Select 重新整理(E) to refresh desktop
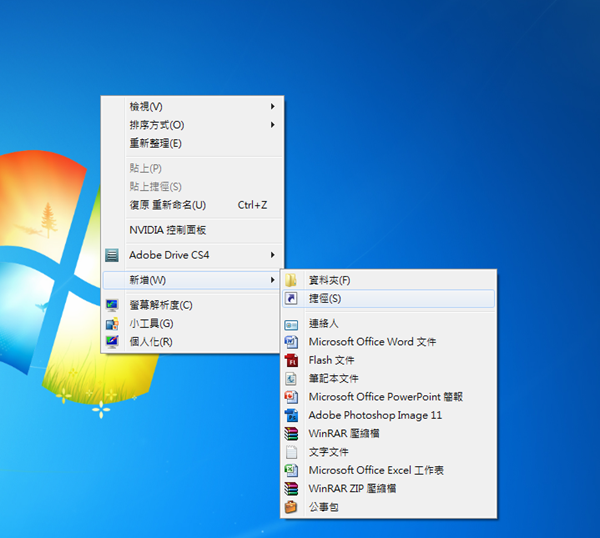The width and height of the screenshot is (600, 538). 155,143
